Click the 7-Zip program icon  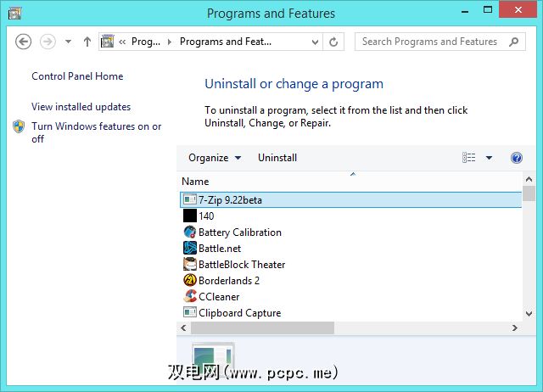tap(190, 199)
